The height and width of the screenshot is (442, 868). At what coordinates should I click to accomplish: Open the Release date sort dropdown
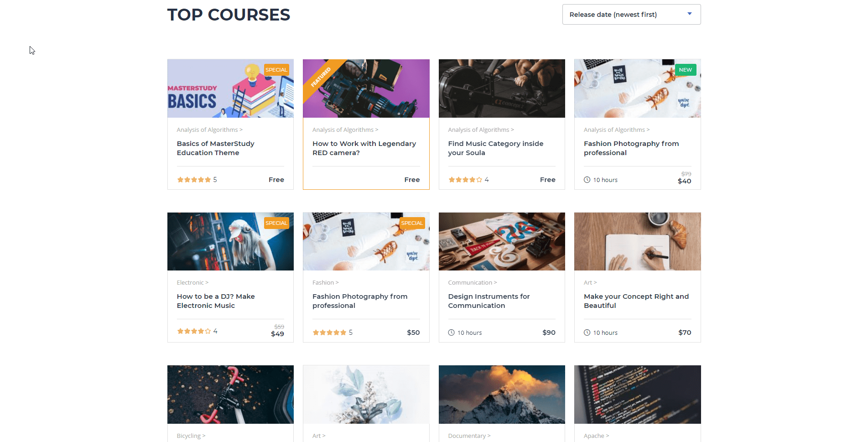631,15
